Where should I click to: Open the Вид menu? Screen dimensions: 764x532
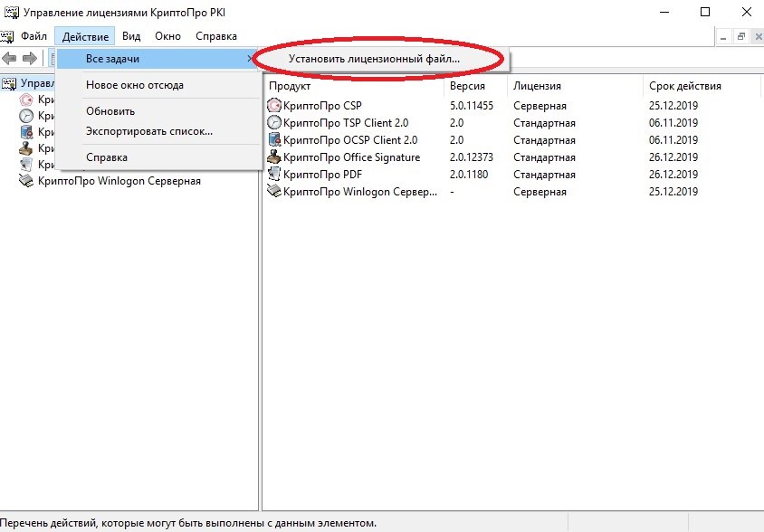(131, 36)
